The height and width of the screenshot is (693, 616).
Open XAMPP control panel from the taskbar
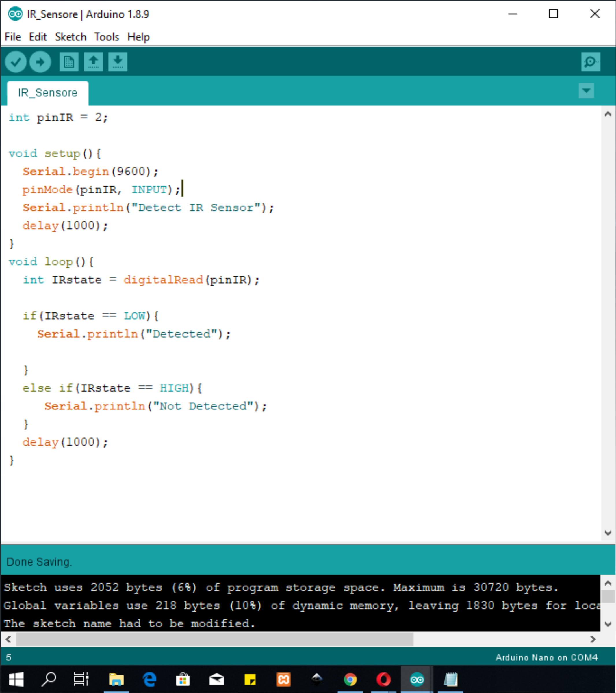click(x=283, y=679)
